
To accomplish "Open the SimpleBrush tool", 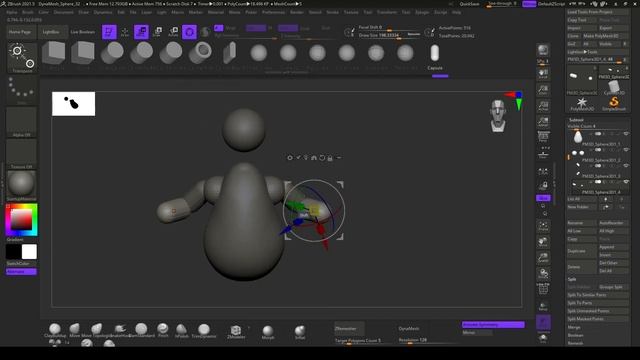I will coord(613,104).
